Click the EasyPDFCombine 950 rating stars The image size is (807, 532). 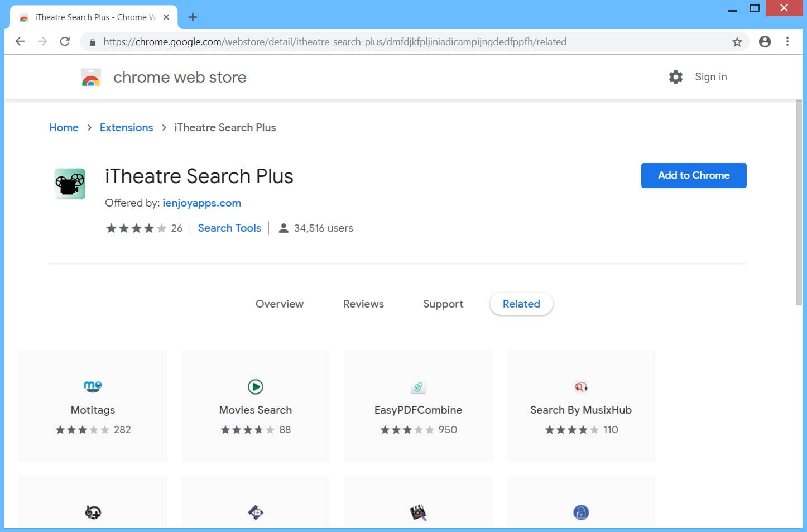(407, 430)
